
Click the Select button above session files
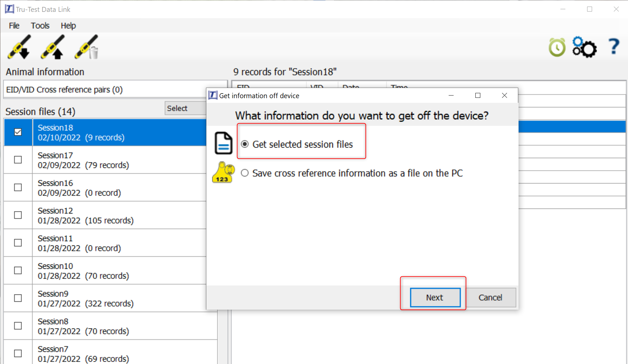(x=186, y=108)
